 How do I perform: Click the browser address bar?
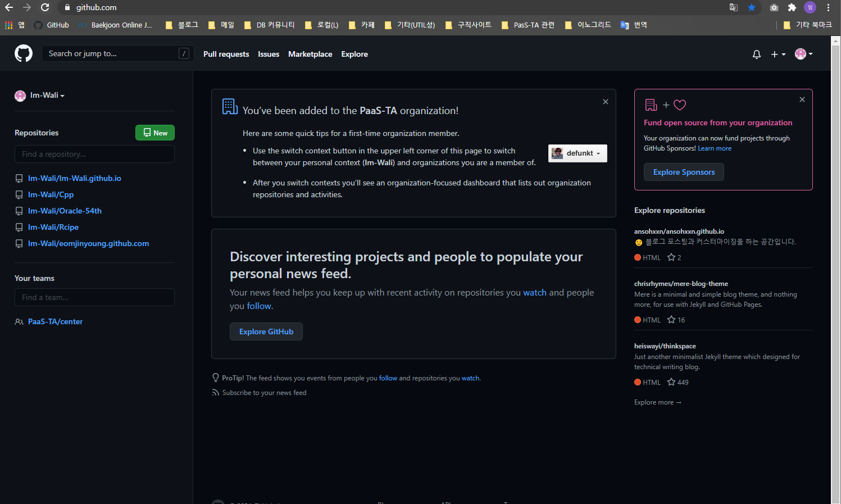tap(393, 7)
